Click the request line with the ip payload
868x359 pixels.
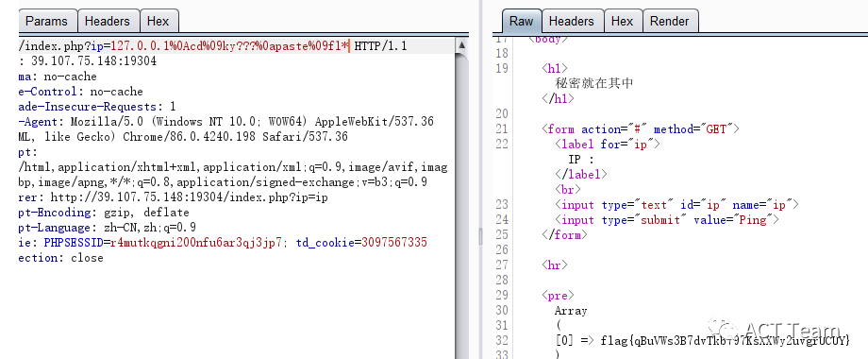212,46
